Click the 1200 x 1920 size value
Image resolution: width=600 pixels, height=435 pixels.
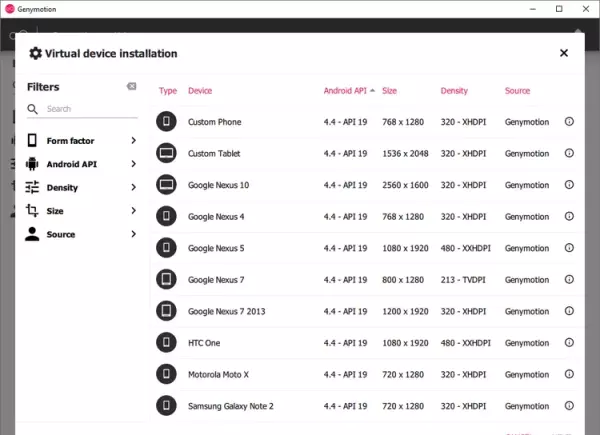click(405, 311)
